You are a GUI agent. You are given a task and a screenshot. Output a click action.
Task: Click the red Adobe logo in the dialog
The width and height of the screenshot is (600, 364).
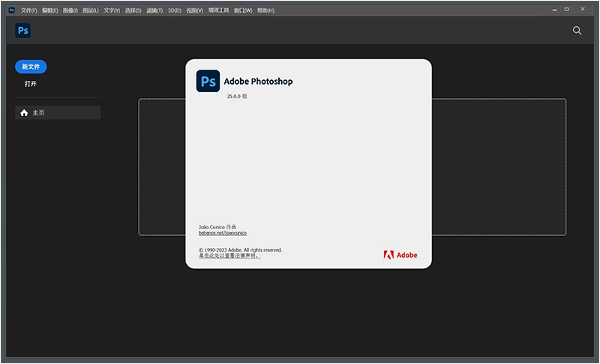tap(400, 255)
